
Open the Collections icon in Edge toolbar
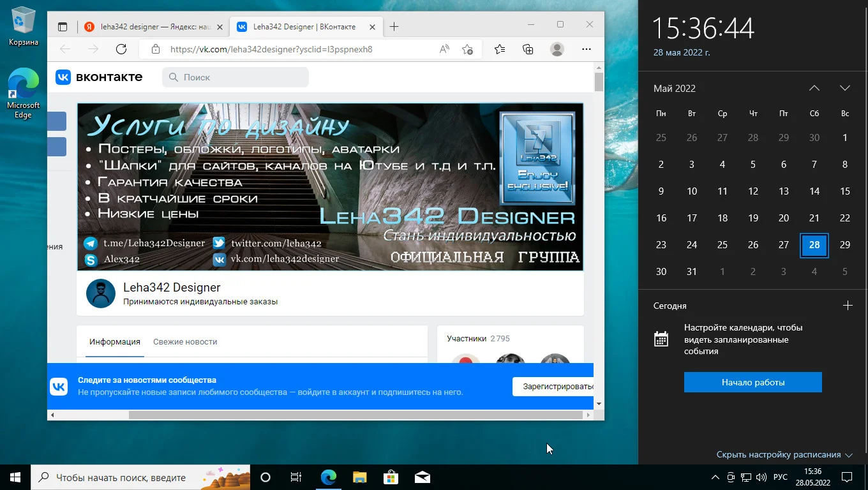[528, 49]
